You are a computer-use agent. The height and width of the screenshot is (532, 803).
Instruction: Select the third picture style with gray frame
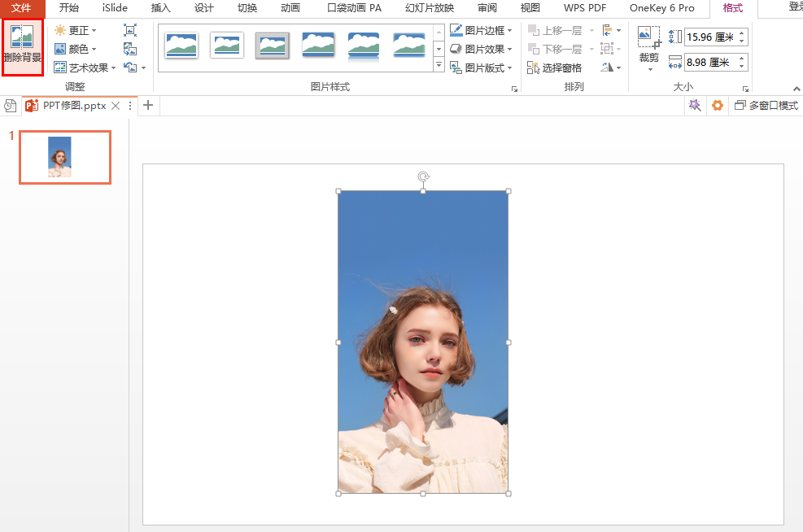pyautogui.click(x=272, y=46)
